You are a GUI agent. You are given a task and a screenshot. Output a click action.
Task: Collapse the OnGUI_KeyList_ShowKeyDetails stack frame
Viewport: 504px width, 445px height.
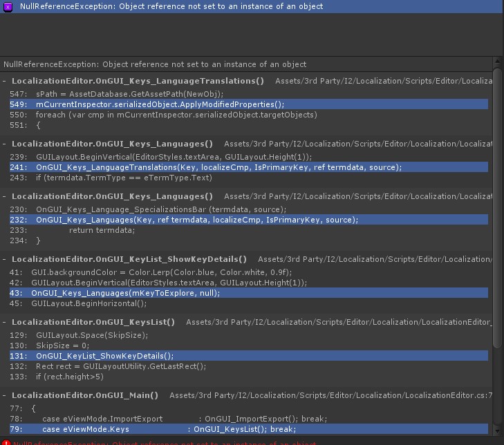[x=6, y=259]
